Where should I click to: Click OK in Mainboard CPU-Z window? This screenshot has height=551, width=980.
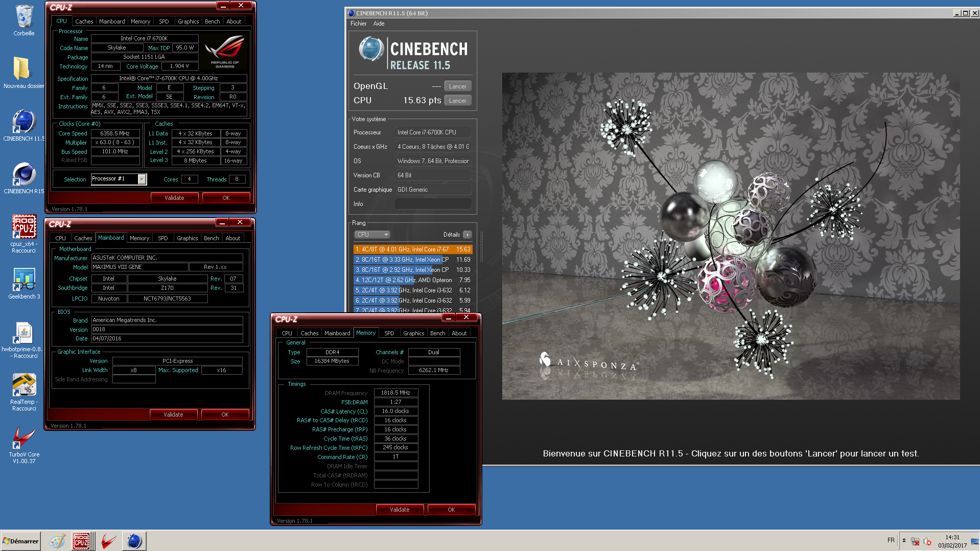click(x=225, y=415)
